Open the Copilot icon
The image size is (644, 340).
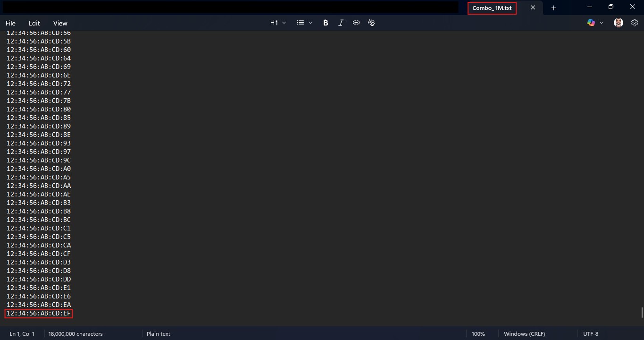click(x=591, y=23)
